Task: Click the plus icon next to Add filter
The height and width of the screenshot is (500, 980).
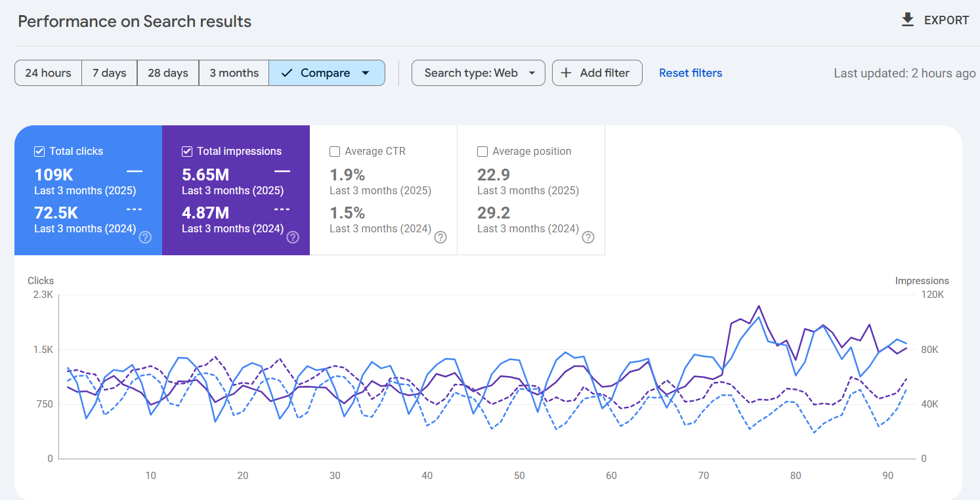Action: point(566,73)
